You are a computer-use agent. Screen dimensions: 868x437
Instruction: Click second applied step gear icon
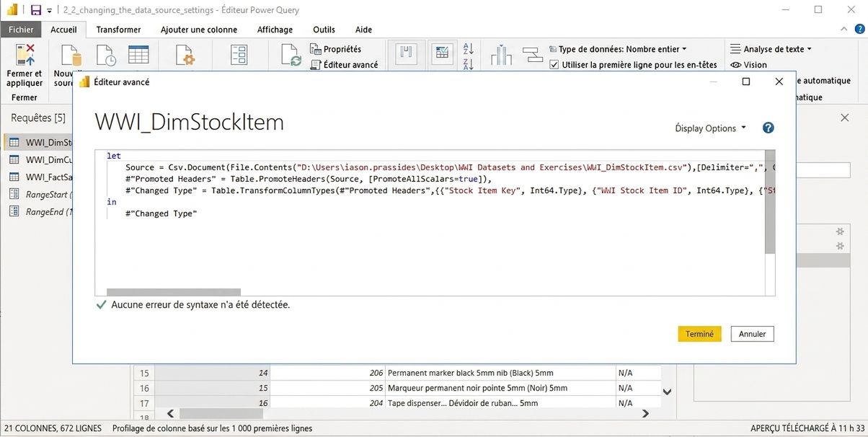tap(839, 247)
